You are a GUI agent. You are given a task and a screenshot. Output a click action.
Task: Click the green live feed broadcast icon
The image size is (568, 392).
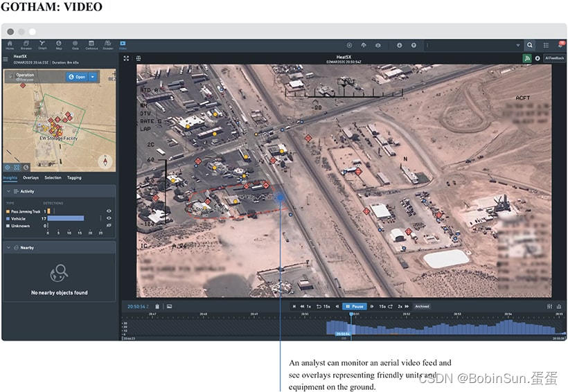click(x=526, y=58)
